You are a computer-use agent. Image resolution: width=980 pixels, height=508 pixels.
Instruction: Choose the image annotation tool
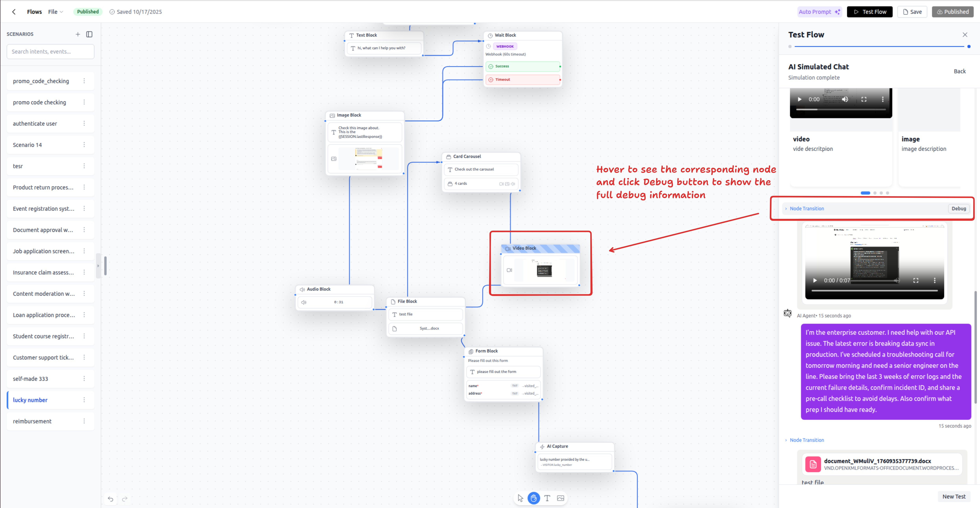pyautogui.click(x=560, y=498)
